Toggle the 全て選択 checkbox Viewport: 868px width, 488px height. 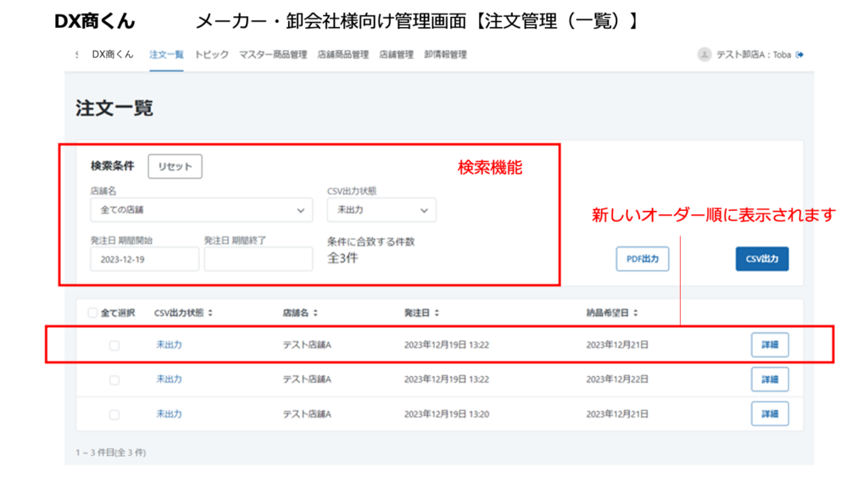point(92,313)
